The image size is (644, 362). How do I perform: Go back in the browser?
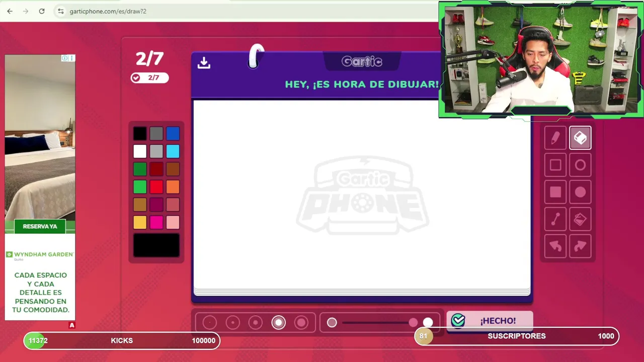point(10,11)
